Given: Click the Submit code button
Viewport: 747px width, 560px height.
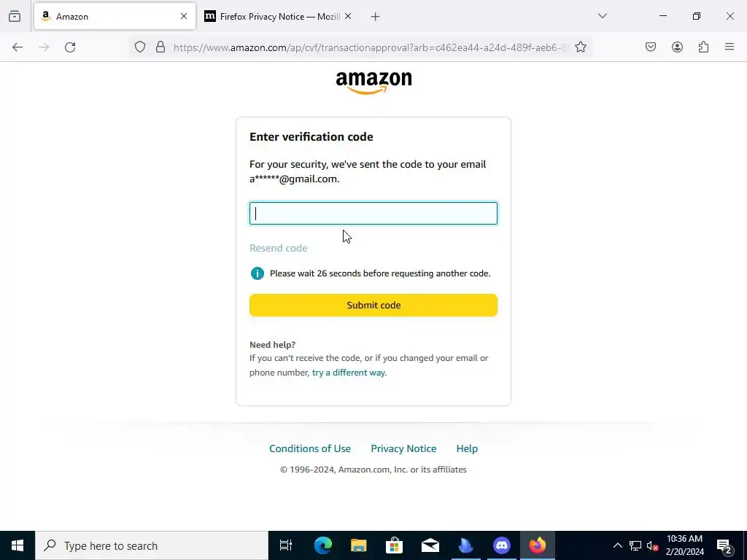Looking at the screenshot, I should 373,306.
